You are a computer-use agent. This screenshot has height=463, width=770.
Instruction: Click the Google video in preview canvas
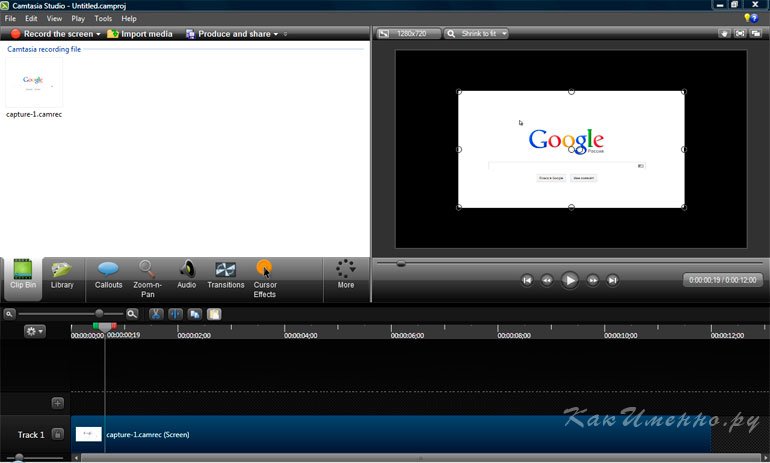coord(571,149)
